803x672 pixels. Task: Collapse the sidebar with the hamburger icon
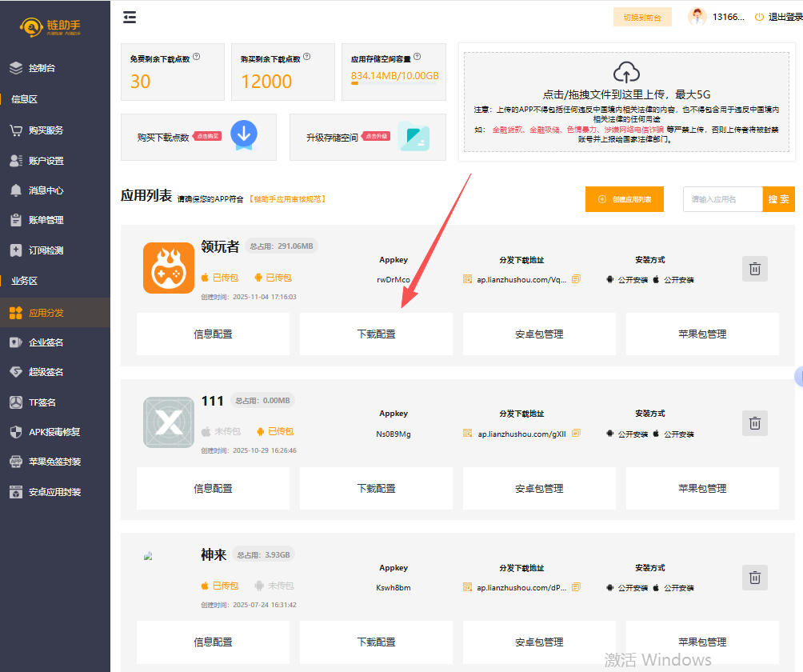pos(130,17)
